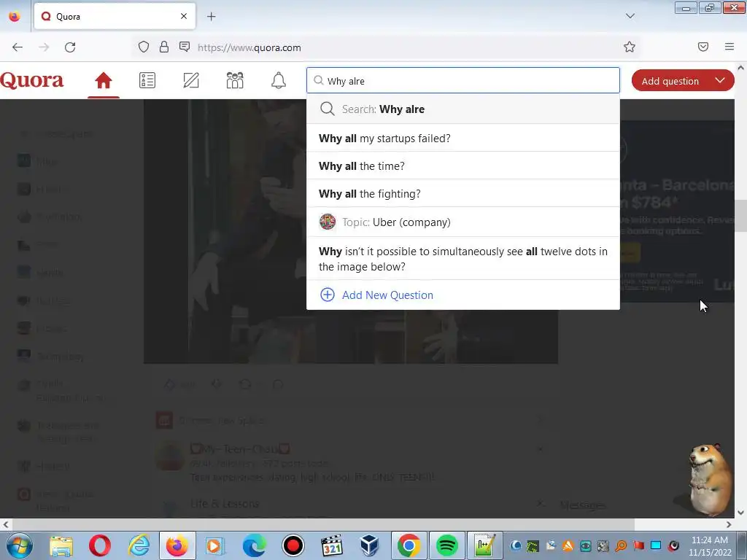Expand the Add question dropdown arrow
747x560 pixels.
click(x=720, y=80)
